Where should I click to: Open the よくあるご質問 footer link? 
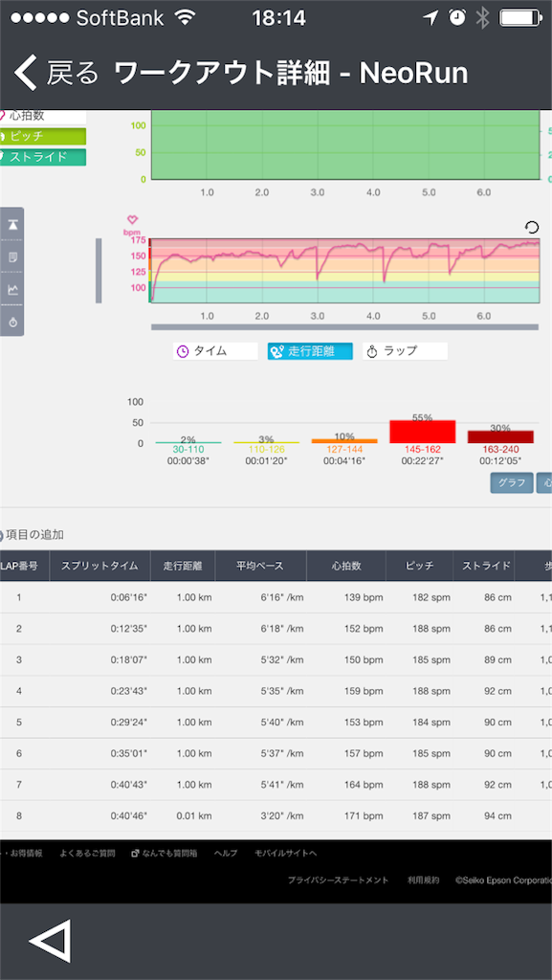point(87,853)
